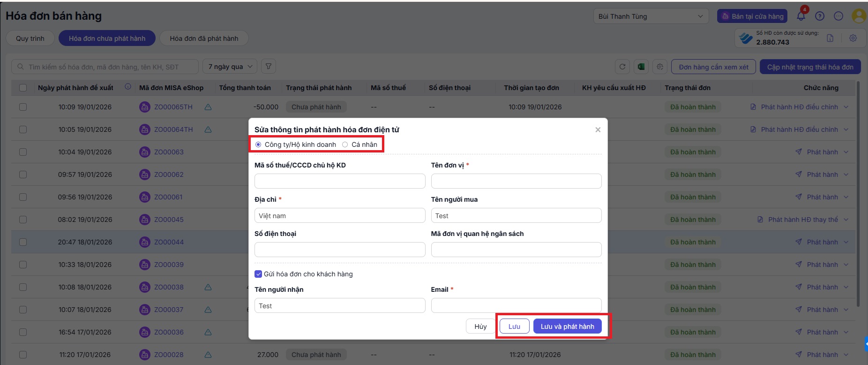Expand the arrow beside "Phát hành" for ZO00063

(x=846, y=152)
